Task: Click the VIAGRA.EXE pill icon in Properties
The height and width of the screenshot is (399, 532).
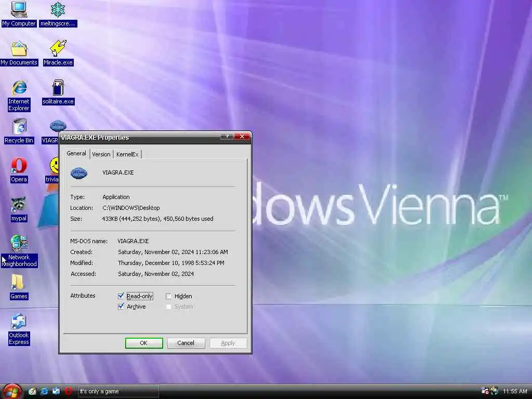Action: pyautogui.click(x=79, y=173)
